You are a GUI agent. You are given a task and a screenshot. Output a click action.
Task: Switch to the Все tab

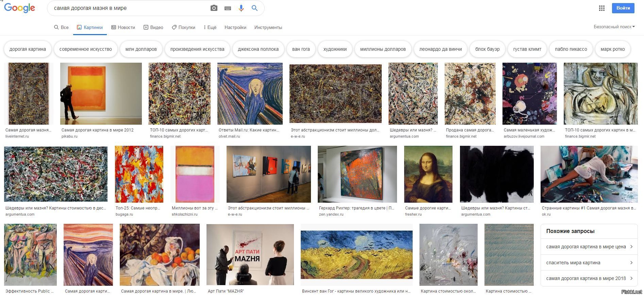61,27
